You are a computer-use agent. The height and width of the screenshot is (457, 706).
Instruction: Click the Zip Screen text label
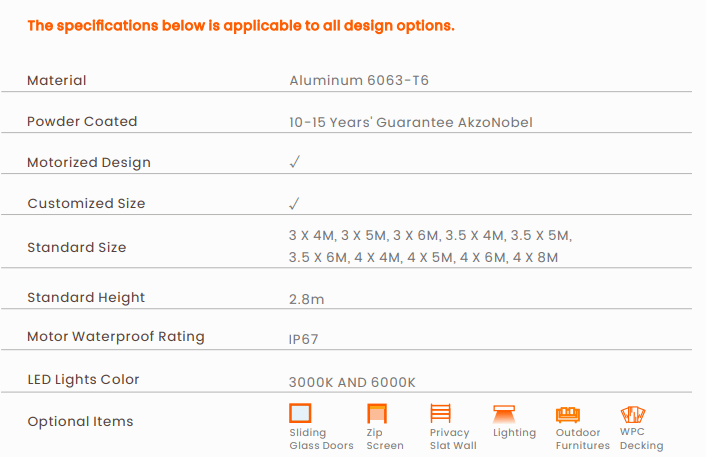pyautogui.click(x=384, y=439)
